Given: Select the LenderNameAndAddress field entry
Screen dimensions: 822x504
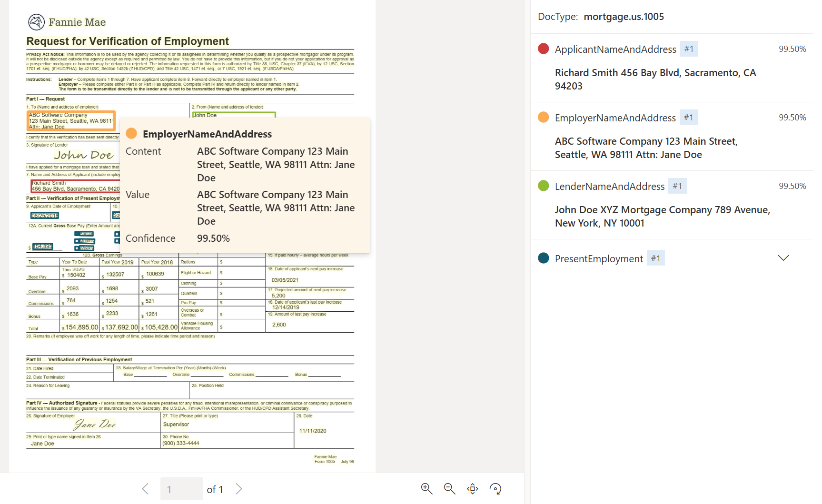Looking at the screenshot, I should click(x=610, y=186).
